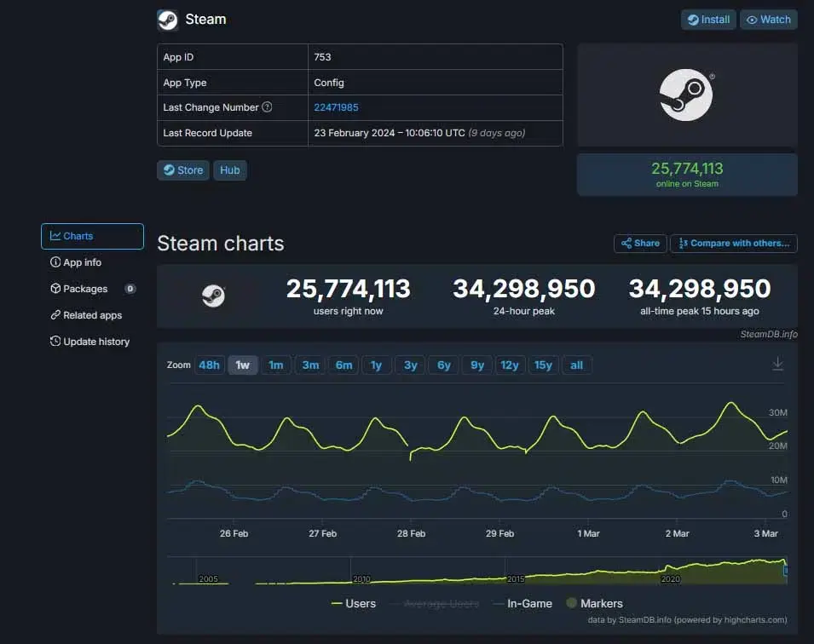This screenshot has height=644, width=814.
Task: Set chart zoom to 1w
Action: (x=242, y=365)
